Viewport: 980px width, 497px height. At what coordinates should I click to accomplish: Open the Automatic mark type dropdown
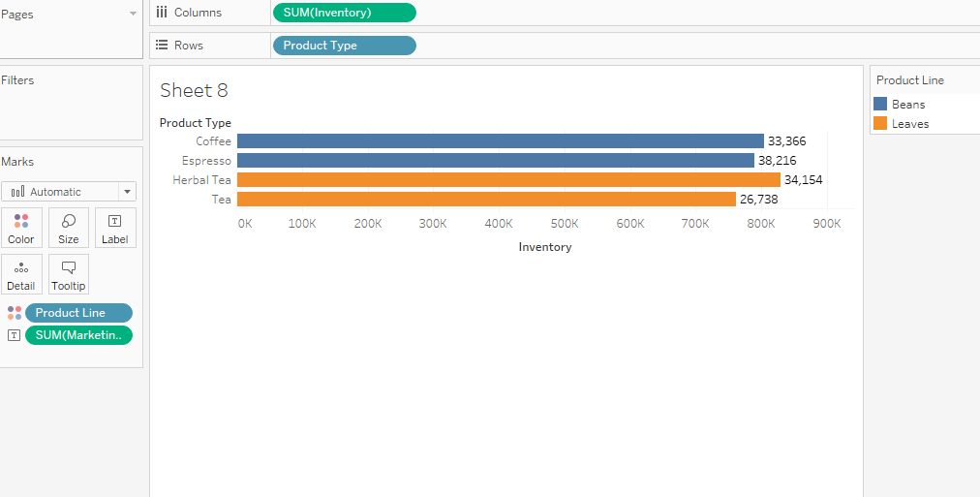(69, 191)
